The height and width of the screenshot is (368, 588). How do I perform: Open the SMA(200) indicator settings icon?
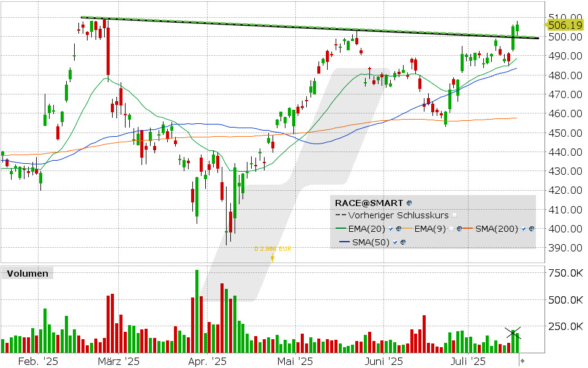tap(532, 229)
